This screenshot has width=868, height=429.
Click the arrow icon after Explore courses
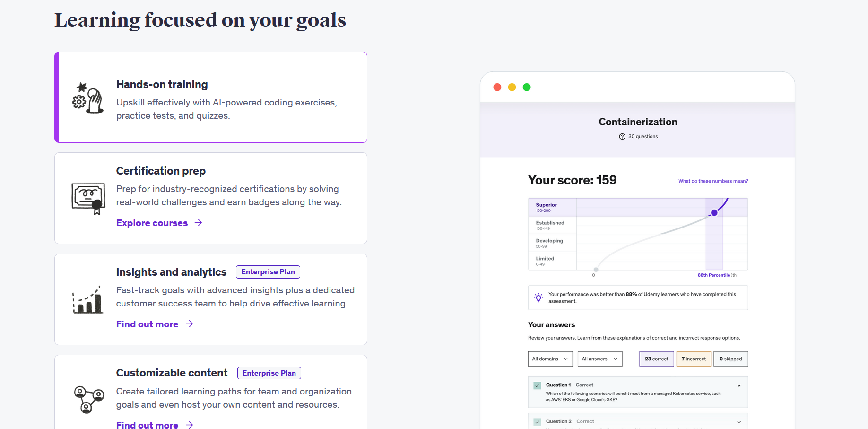pyautogui.click(x=199, y=223)
